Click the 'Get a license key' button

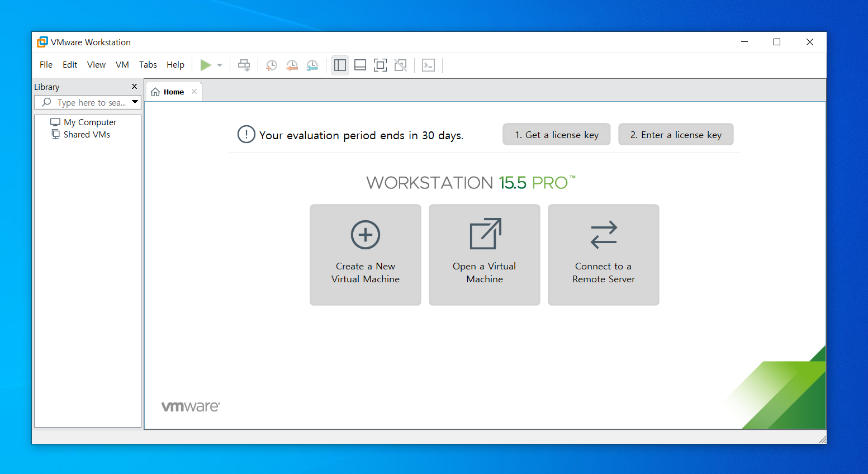tap(557, 135)
